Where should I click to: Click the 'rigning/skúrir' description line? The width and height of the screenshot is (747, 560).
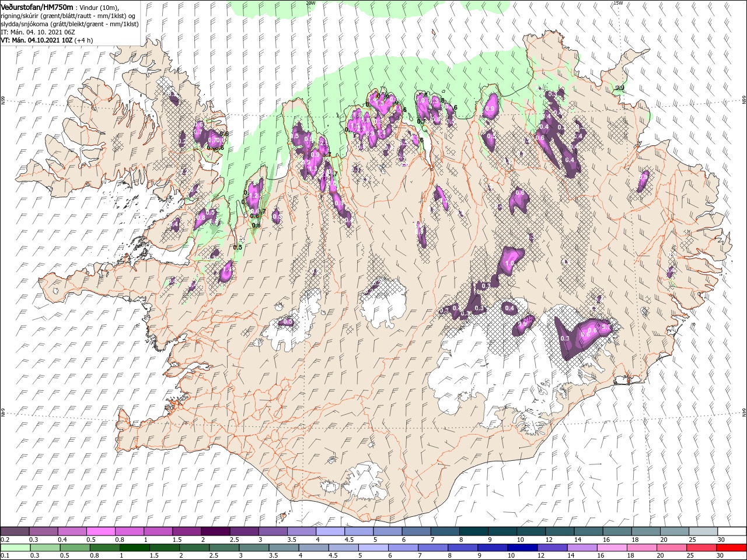(x=67, y=16)
